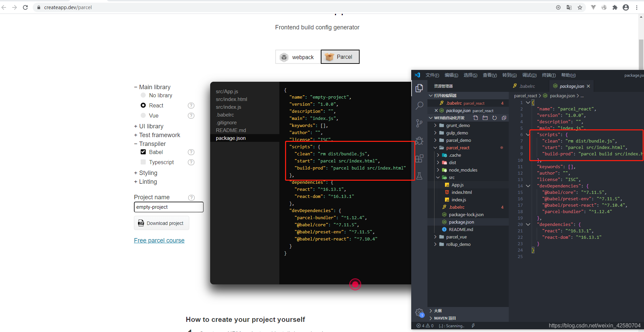Click Refresh Explorer icon

(x=495, y=118)
